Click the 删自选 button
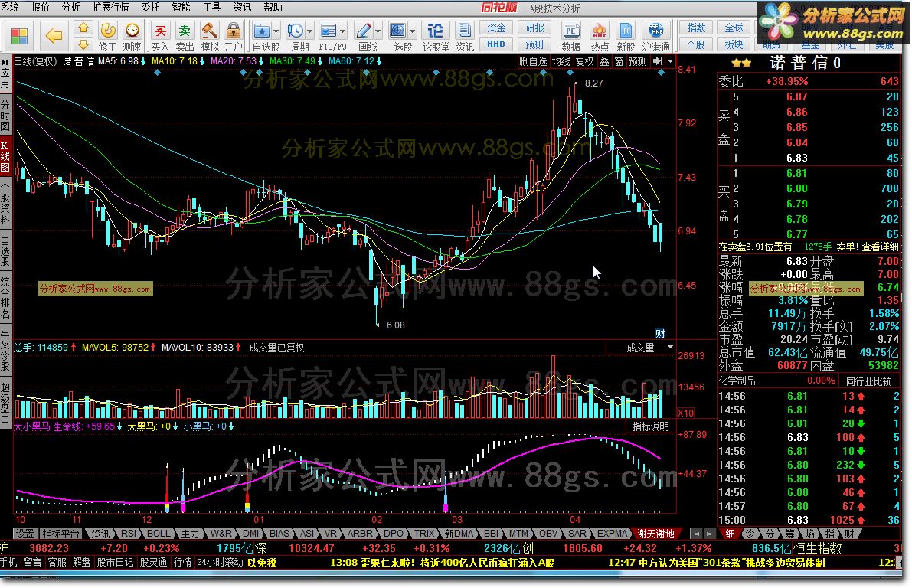This screenshot has width=912, height=588. tap(534, 61)
